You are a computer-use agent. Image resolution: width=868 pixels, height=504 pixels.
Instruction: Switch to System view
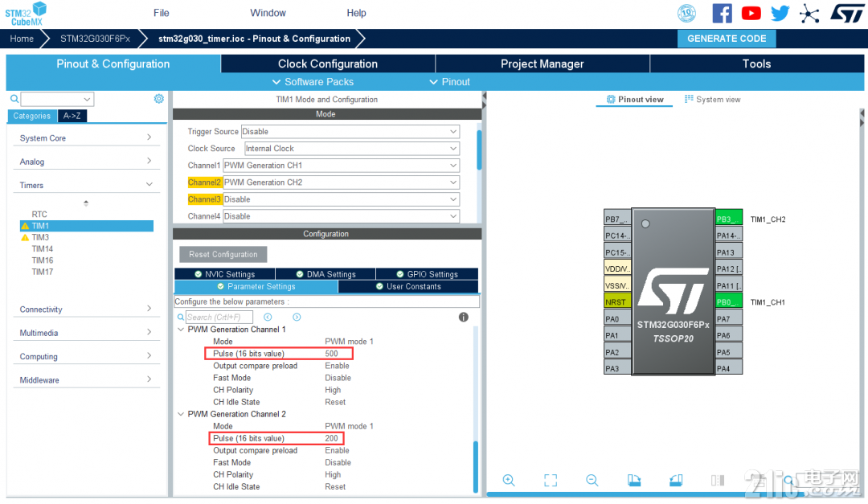(712, 99)
